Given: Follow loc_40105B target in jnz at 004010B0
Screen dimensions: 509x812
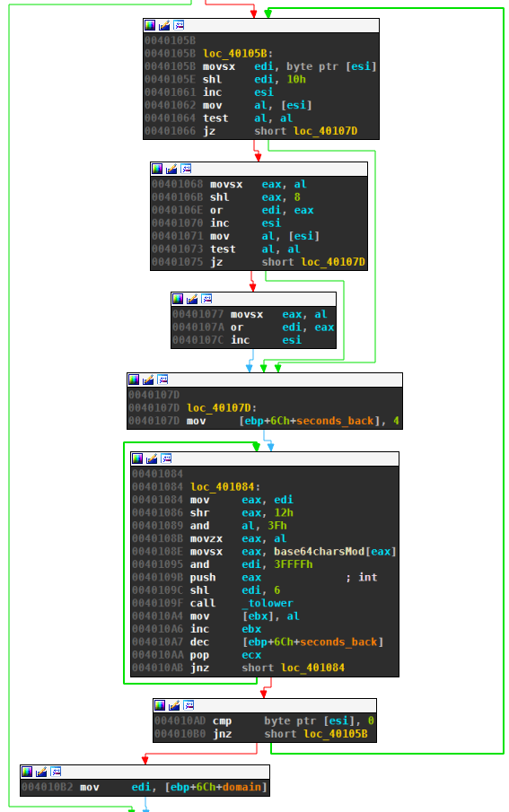Looking at the screenshot, I should pos(336,734).
